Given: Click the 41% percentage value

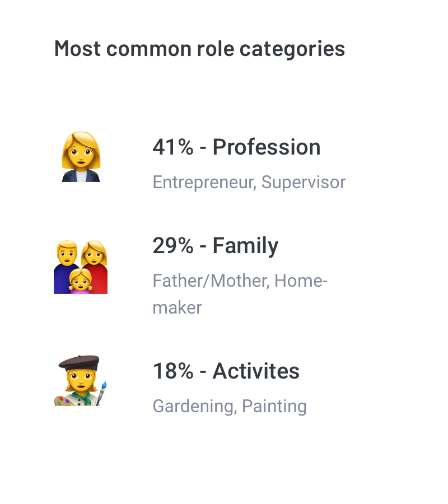Looking at the screenshot, I should pos(172,147).
